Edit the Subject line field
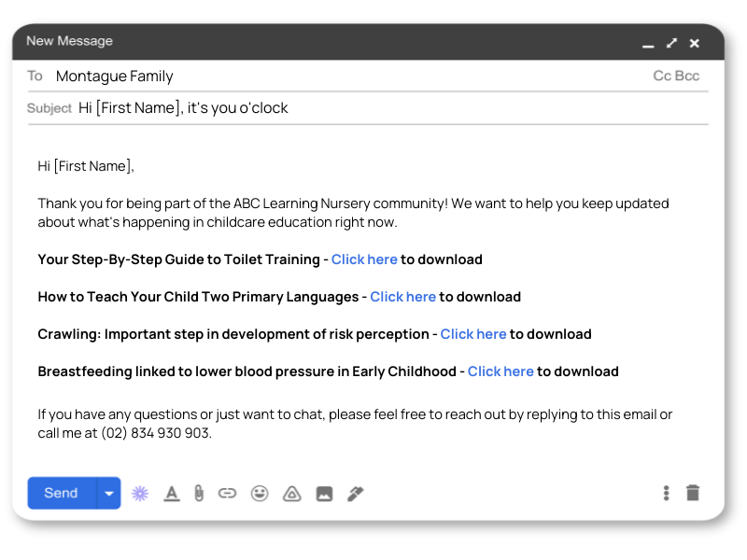 [368, 108]
